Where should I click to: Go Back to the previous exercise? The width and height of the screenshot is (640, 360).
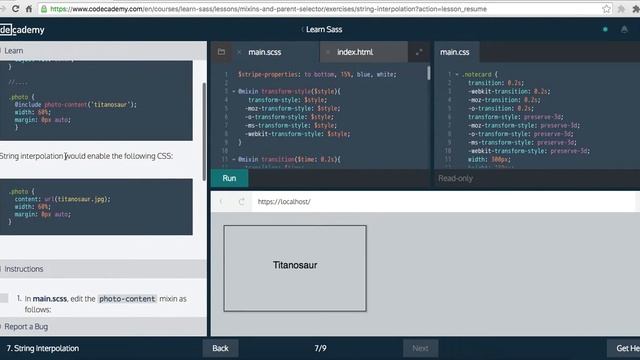coord(220,348)
